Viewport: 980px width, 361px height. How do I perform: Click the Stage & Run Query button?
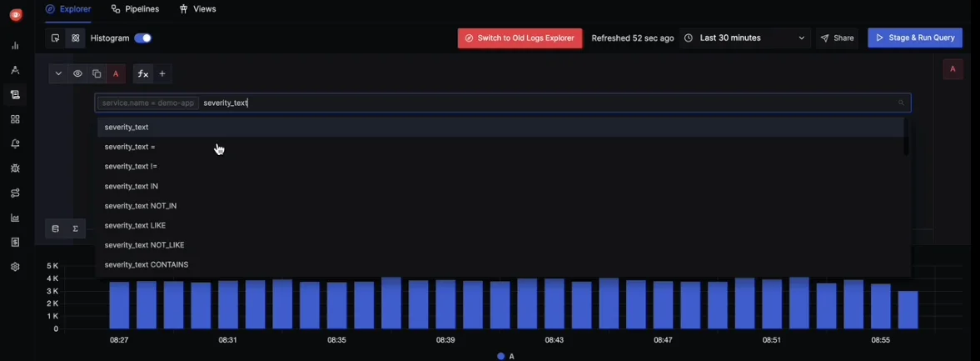(x=915, y=38)
